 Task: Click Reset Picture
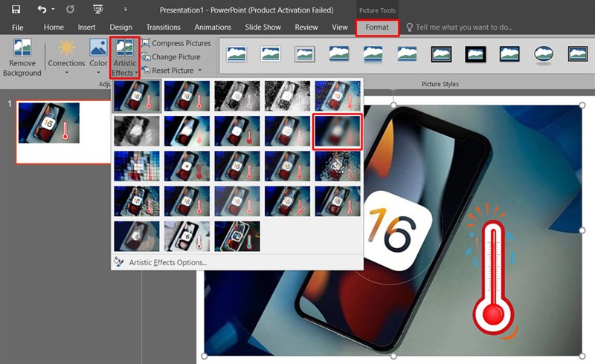click(168, 71)
